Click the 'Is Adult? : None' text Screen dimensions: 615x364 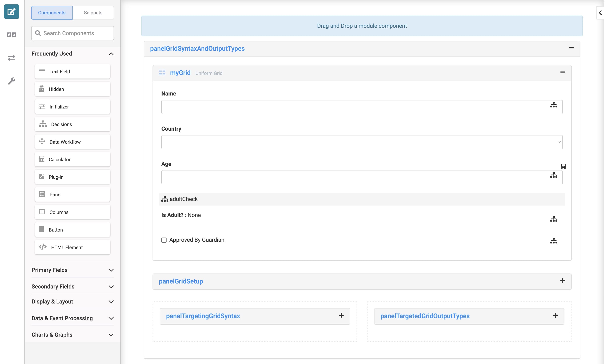point(181,215)
